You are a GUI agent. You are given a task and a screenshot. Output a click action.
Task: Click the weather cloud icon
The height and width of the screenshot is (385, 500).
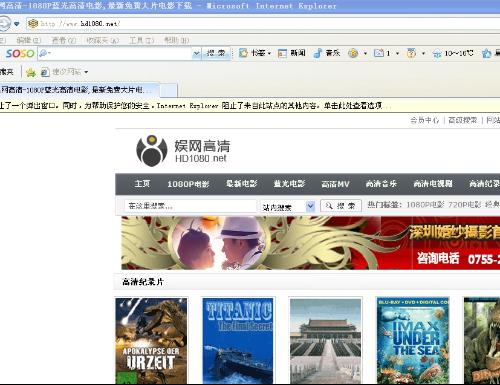click(437, 54)
